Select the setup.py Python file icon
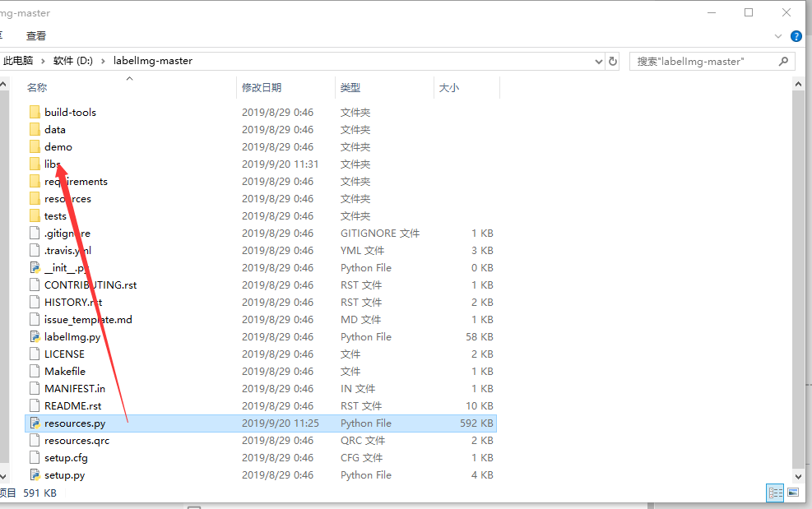Image resolution: width=812 pixels, height=509 pixels. click(x=35, y=474)
